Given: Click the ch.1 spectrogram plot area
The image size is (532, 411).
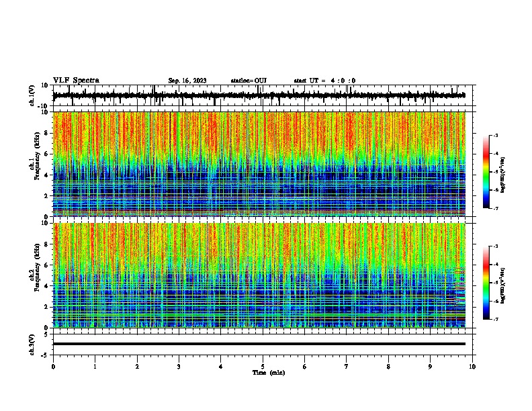Looking at the screenshot, I should [259, 164].
